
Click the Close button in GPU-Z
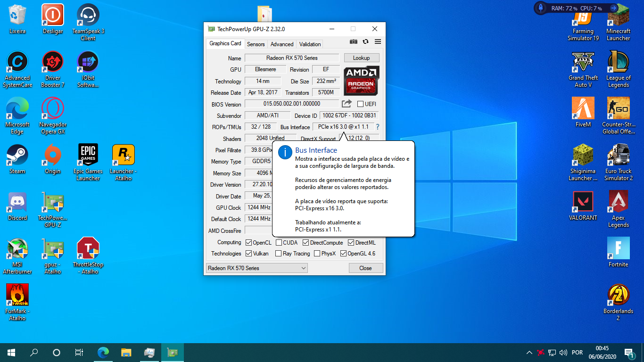tap(365, 268)
